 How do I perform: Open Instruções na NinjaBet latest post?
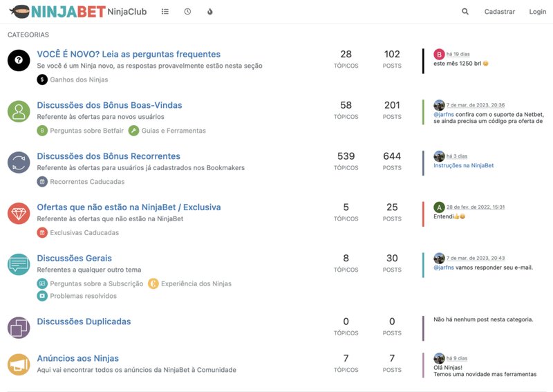click(x=463, y=165)
